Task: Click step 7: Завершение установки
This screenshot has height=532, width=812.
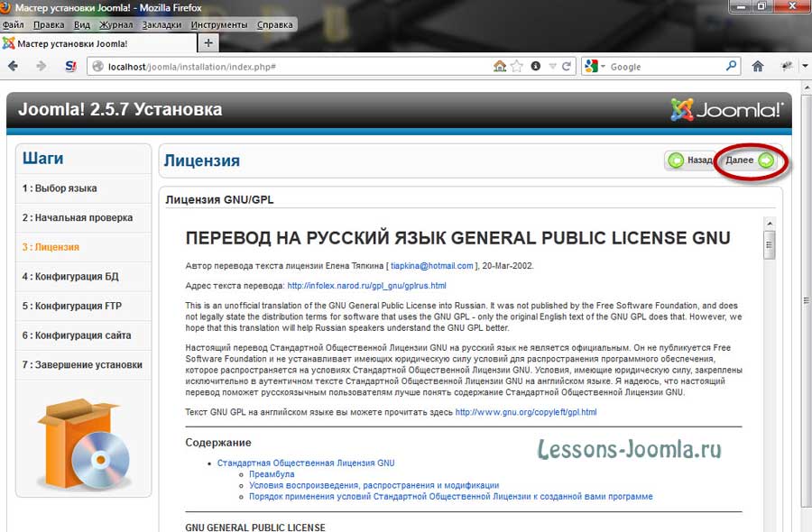Action: [82, 365]
